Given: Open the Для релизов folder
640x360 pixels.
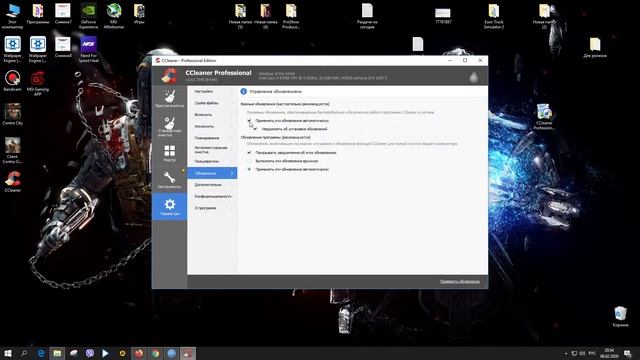Looking at the screenshot, I should pos(595,47).
